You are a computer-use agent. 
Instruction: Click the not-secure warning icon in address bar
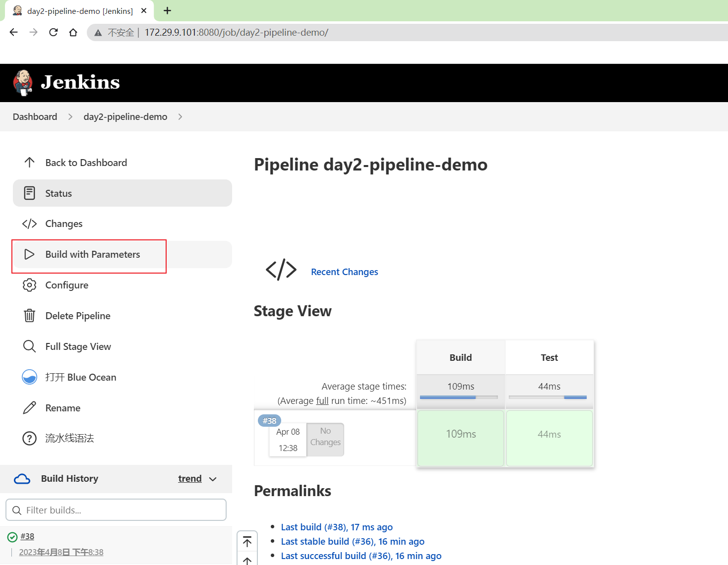[x=98, y=33]
